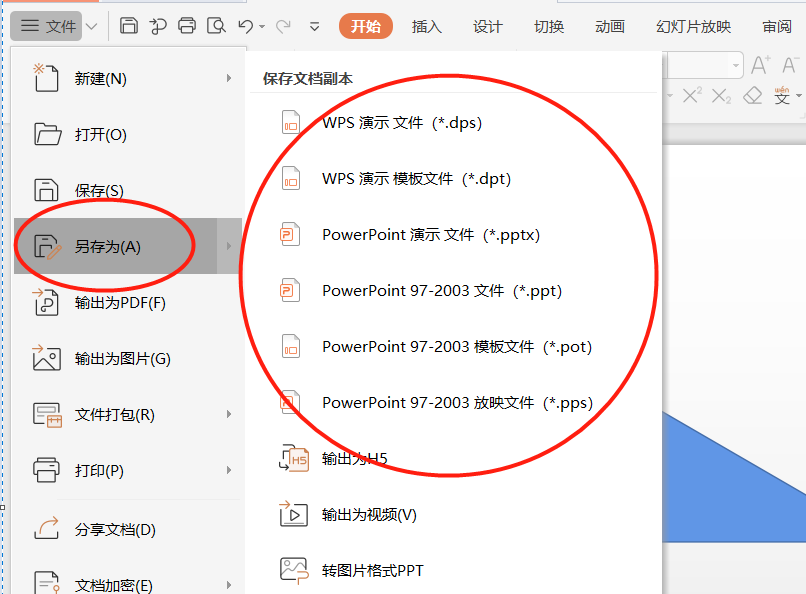Open the quick access toolbar customize chevron
This screenshot has width=806, height=594.
(x=314, y=26)
